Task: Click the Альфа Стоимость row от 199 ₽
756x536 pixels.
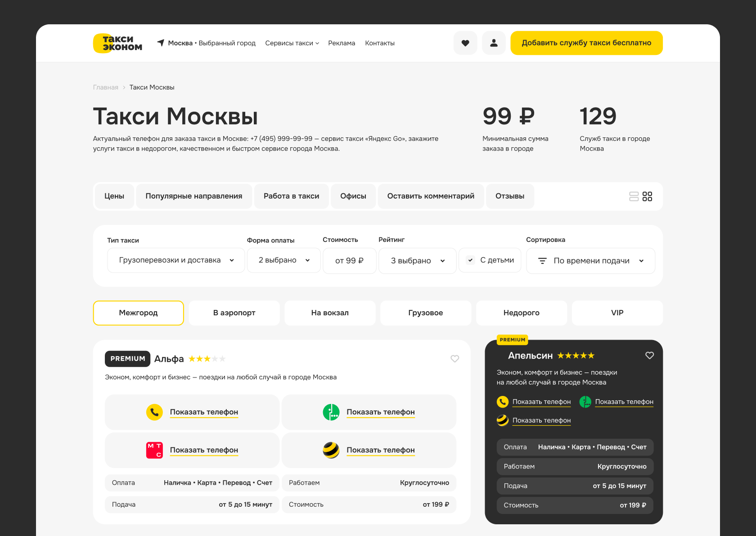Action: [369, 504]
